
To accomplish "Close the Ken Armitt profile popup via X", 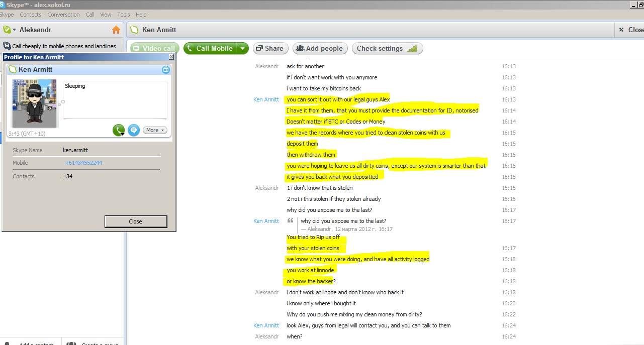I will [171, 57].
